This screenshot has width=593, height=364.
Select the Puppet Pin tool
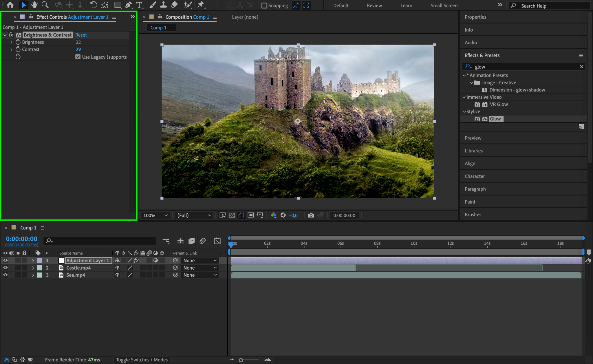point(200,5)
